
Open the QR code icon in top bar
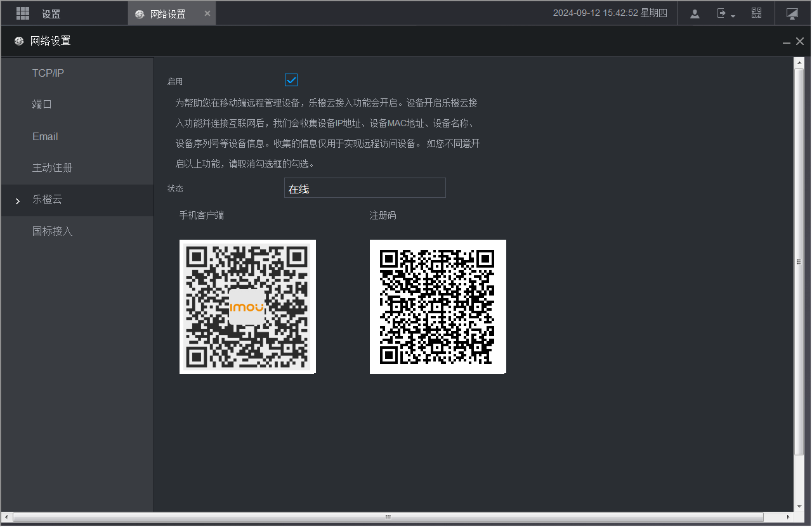click(x=756, y=13)
